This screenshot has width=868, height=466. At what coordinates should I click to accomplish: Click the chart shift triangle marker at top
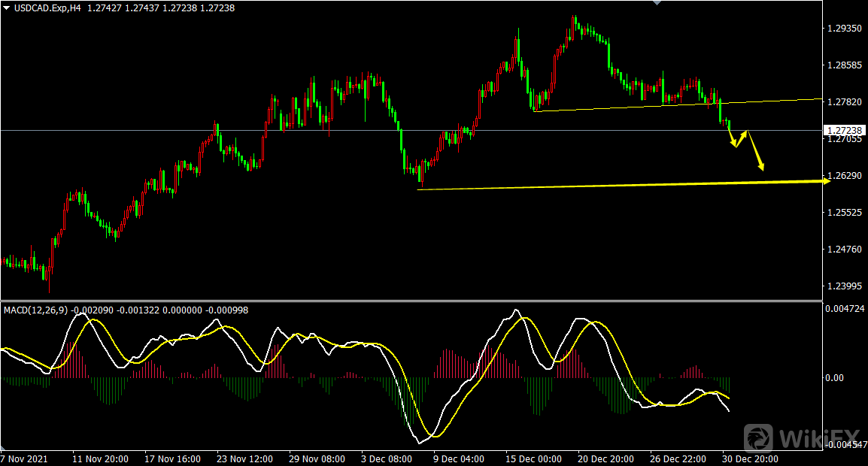coord(657,3)
